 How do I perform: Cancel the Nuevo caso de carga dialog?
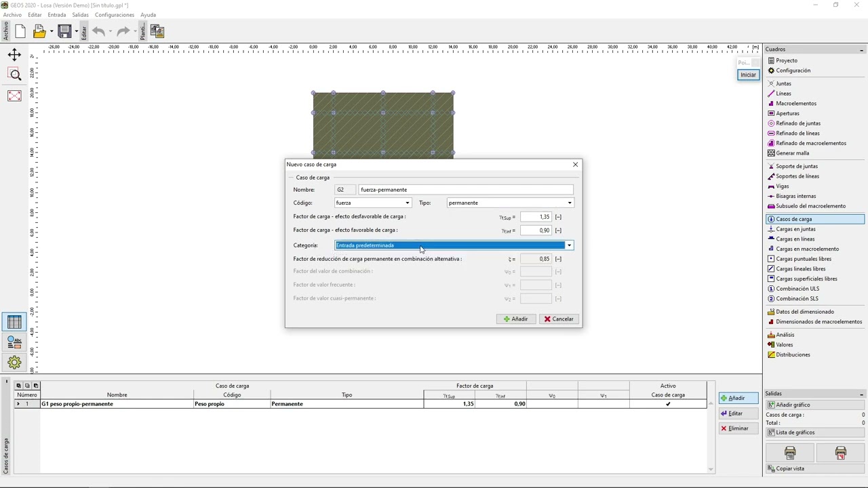pyautogui.click(x=559, y=319)
